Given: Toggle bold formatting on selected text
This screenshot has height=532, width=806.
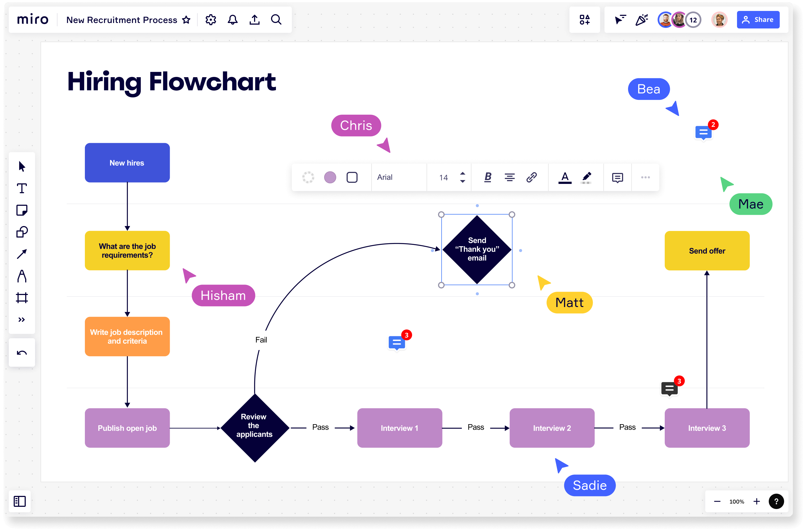Looking at the screenshot, I should tap(487, 177).
